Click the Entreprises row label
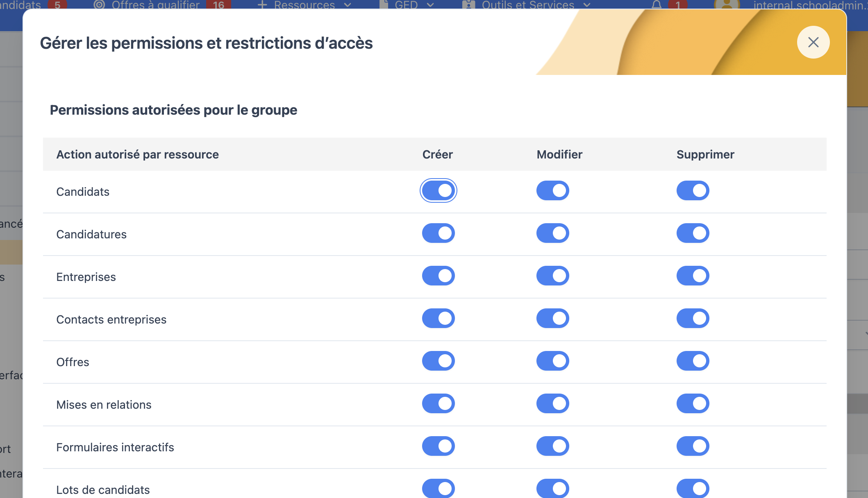 point(86,277)
